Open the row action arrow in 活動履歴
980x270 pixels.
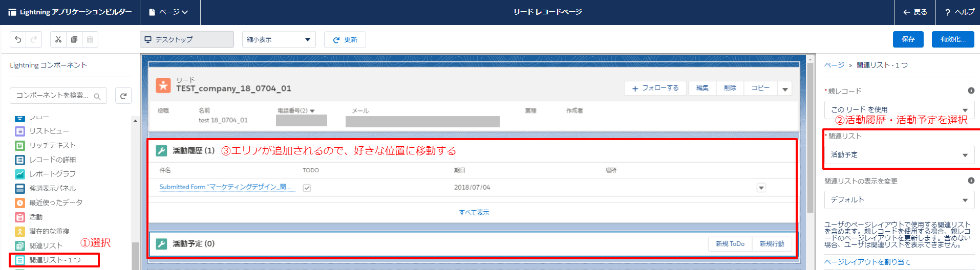[x=761, y=188]
